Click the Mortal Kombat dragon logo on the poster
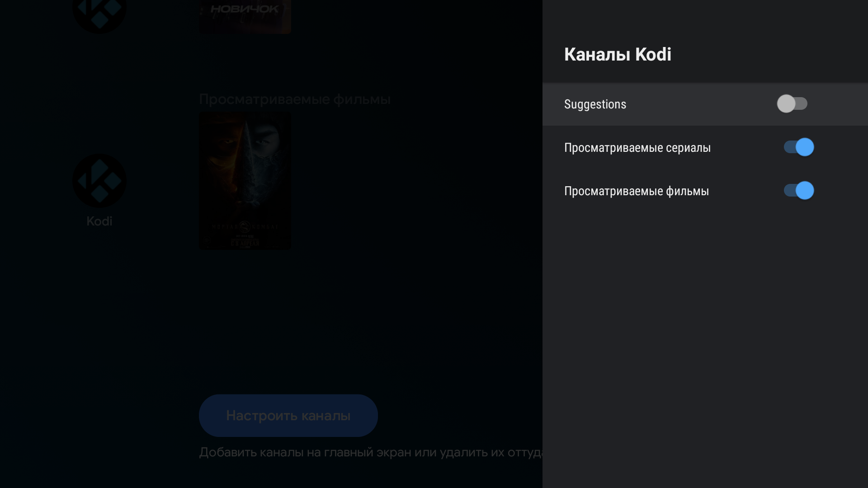The height and width of the screenshot is (488, 868). (x=245, y=227)
